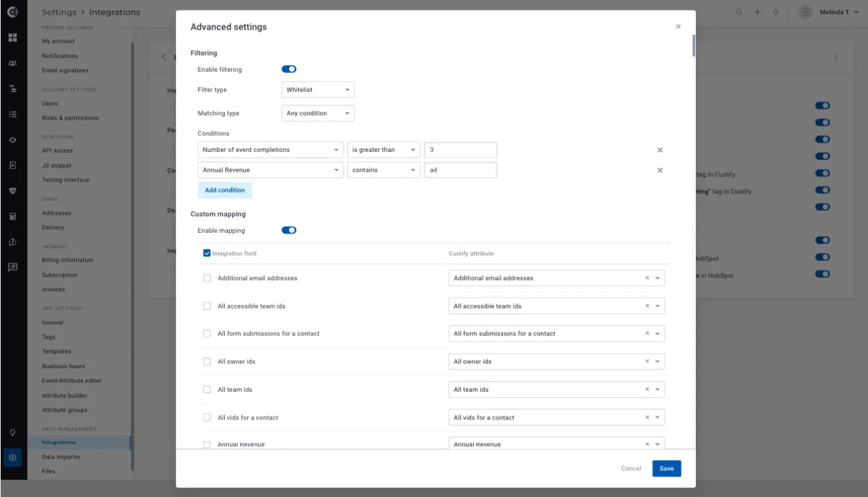Select the All owner ids checkbox
The height and width of the screenshot is (497, 868).
point(207,362)
